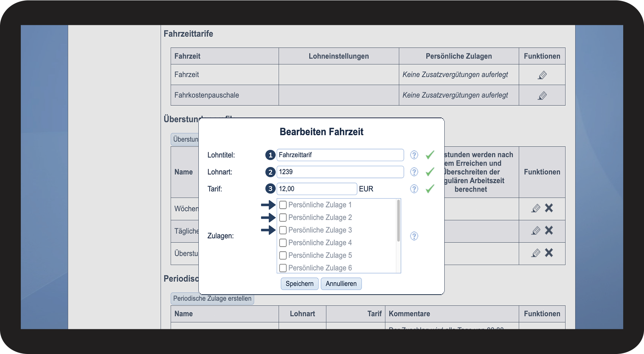Viewport: 644px width, 354px height.
Task: Click Speichern to save the Fahrzeit
Action: point(299,284)
